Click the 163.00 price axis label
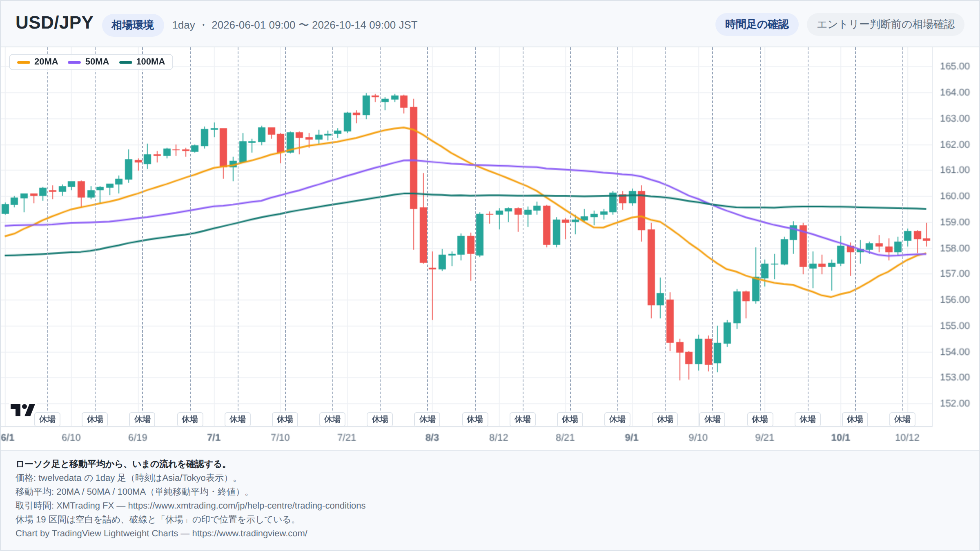 click(x=955, y=118)
